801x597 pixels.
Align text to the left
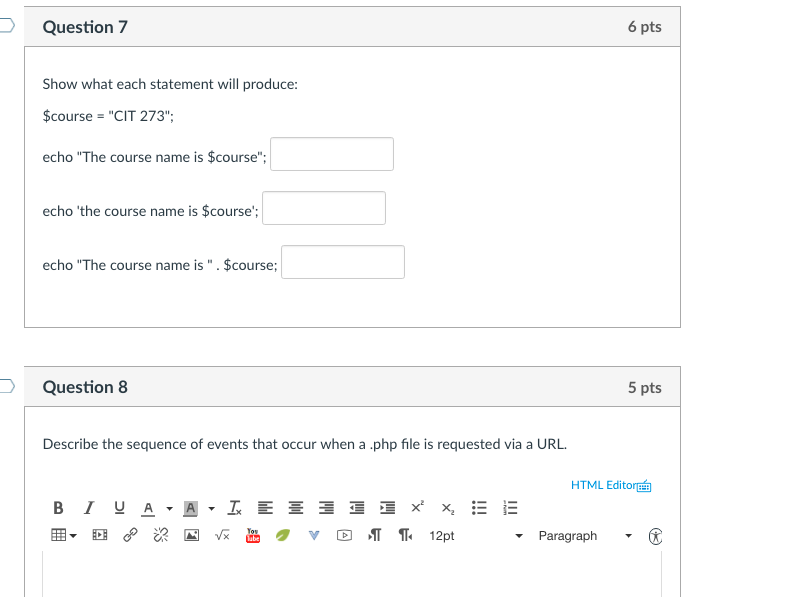click(x=265, y=508)
